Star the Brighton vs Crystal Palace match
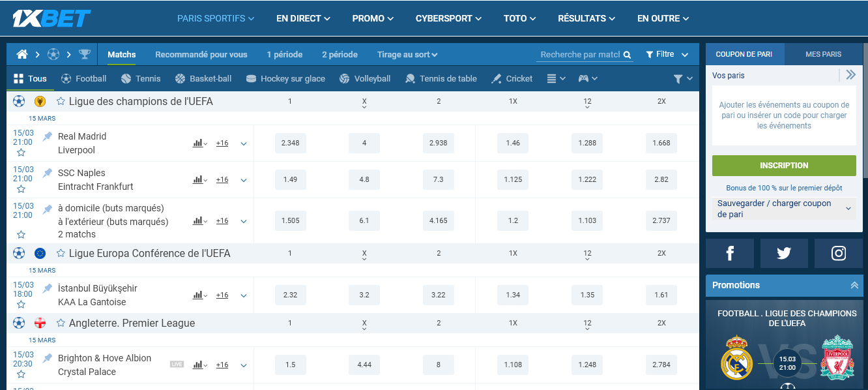 [x=21, y=374]
